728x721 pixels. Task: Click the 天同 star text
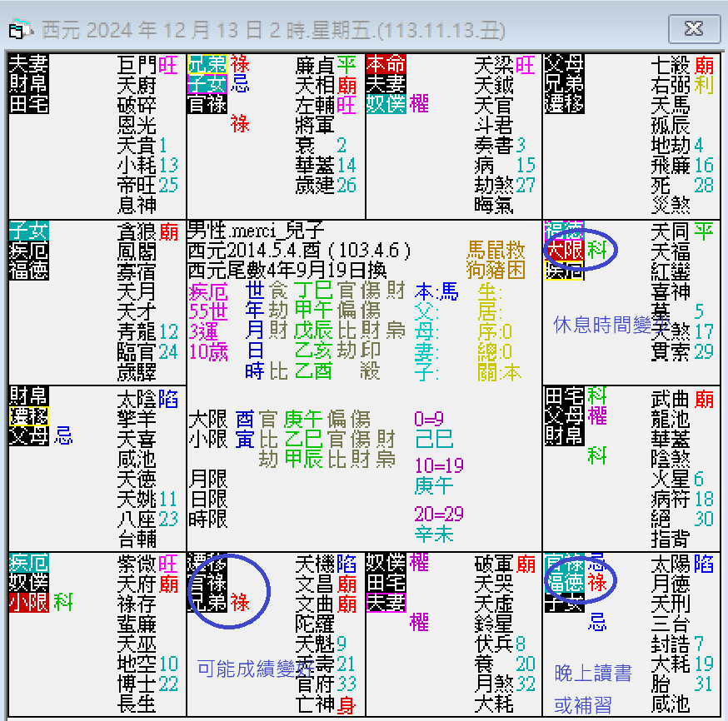tap(671, 231)
